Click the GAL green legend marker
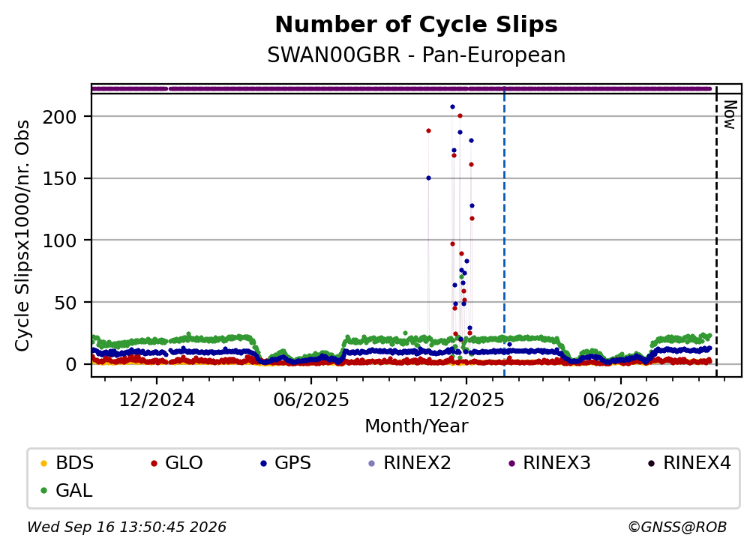This screenshot has width=756, height=550. tap(43, 491)
